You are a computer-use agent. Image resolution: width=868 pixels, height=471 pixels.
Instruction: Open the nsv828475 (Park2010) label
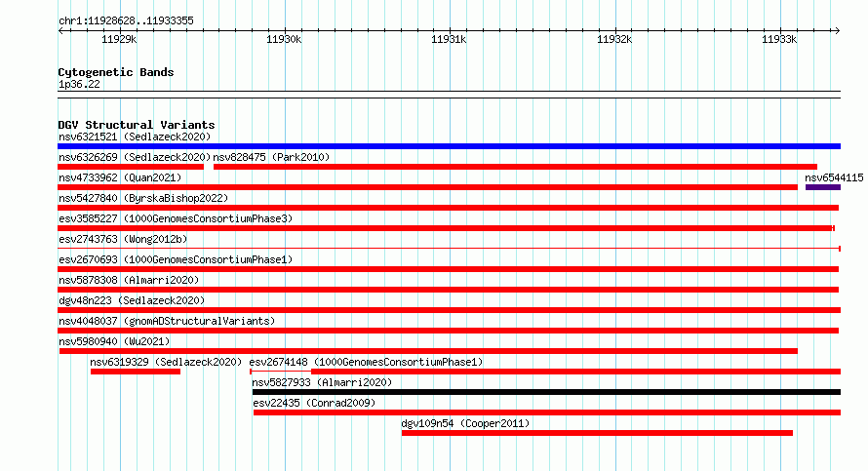[x=271, y=157]
